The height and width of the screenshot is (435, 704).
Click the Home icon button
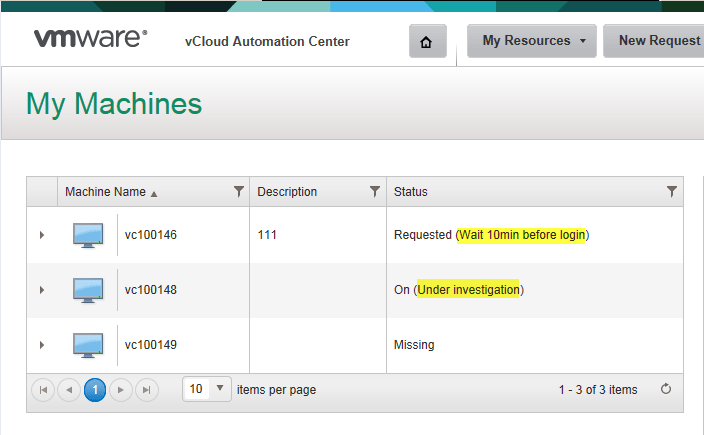427,42
